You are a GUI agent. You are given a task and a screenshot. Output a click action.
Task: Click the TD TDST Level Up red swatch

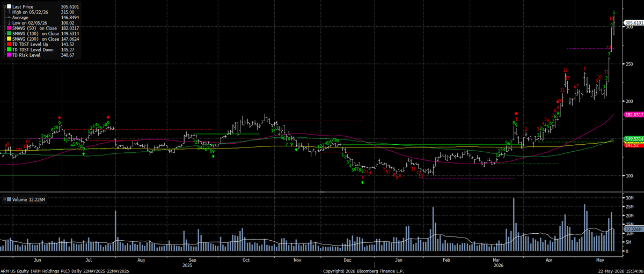[9, 44]
